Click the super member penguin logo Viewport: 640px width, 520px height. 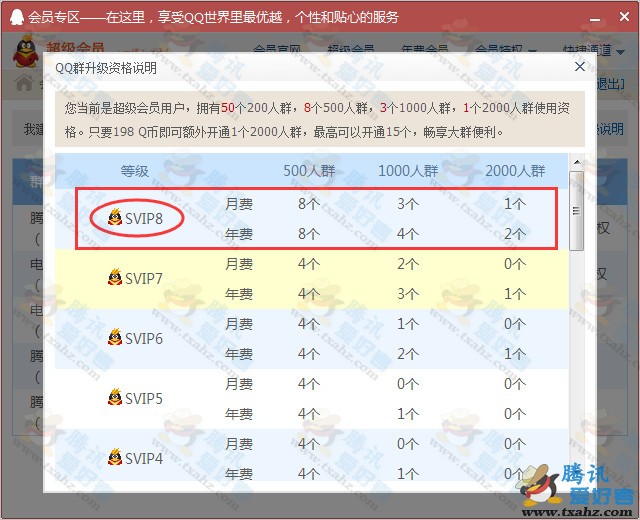(x=26, y=52)
